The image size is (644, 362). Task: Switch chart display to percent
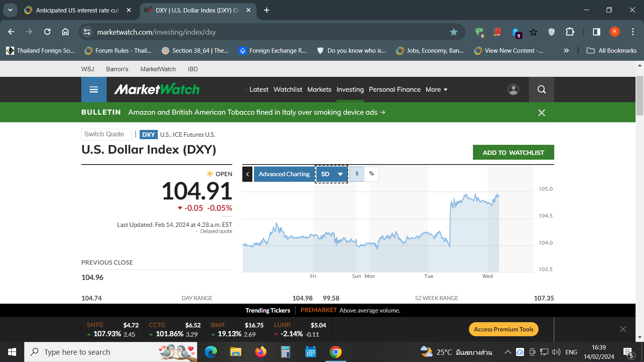pyautogui.click(x=372, y=174)
